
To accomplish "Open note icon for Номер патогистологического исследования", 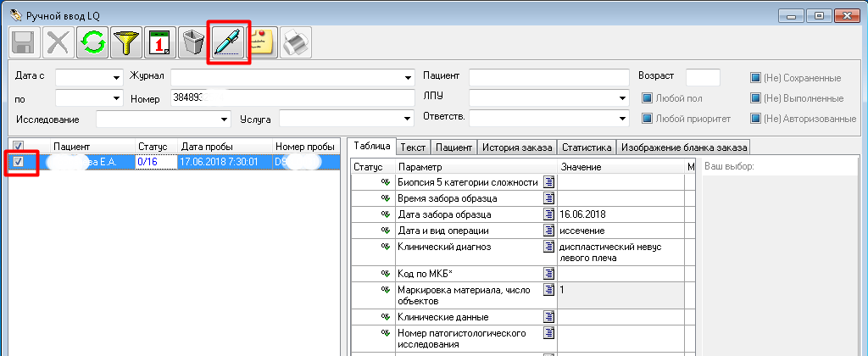I will point(548,333).
